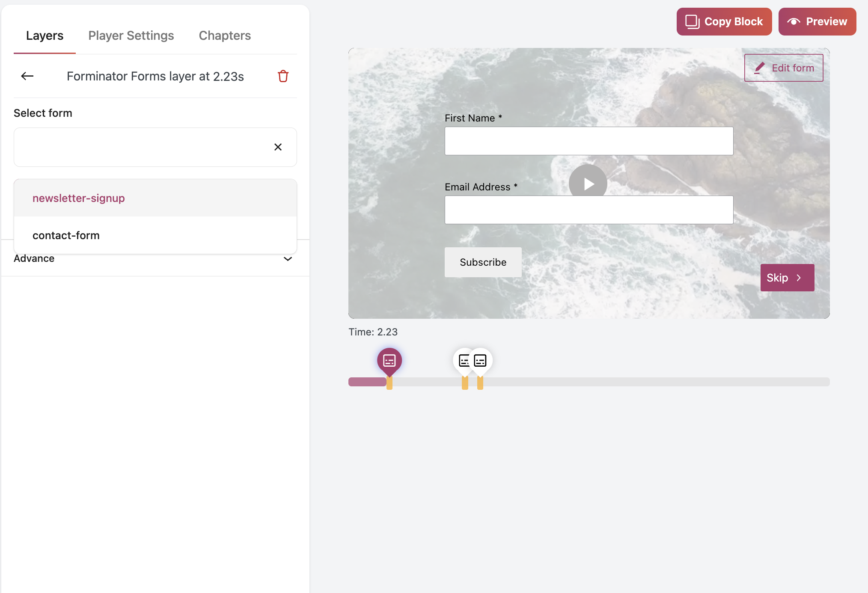Select the active form layer marker on the timeline
868x593 pixels.
point(389,361)
